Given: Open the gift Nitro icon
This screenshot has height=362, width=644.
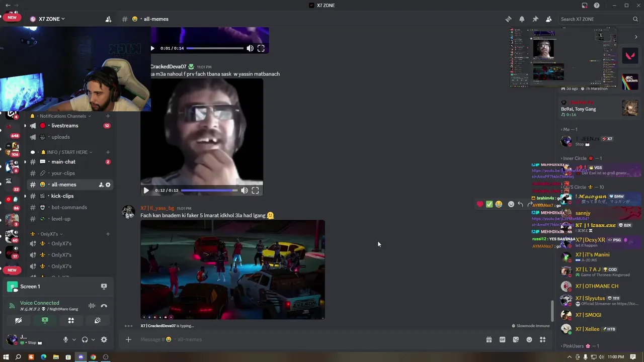Looking at the screenshot, I should point(489,340).
